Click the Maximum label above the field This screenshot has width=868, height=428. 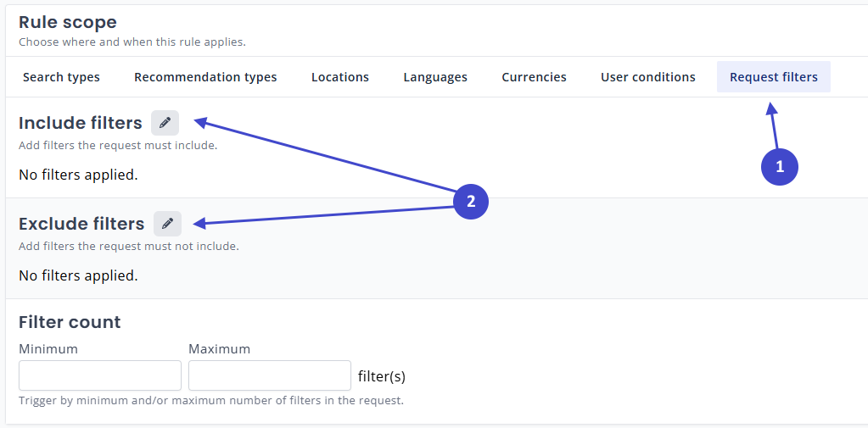point(219,349)
